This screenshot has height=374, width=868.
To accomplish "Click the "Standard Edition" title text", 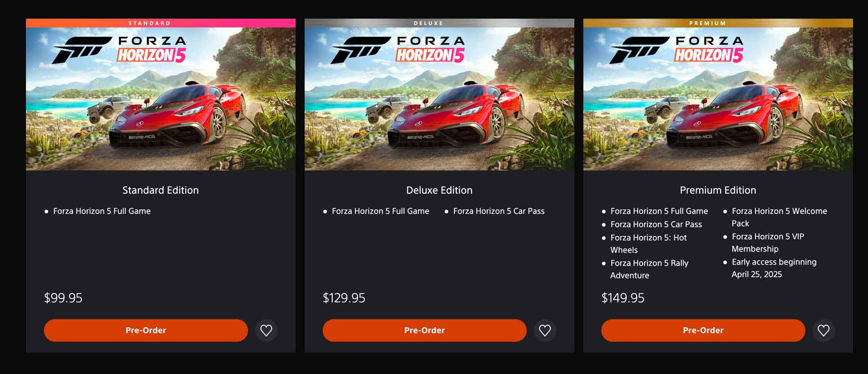I will 160,190.
